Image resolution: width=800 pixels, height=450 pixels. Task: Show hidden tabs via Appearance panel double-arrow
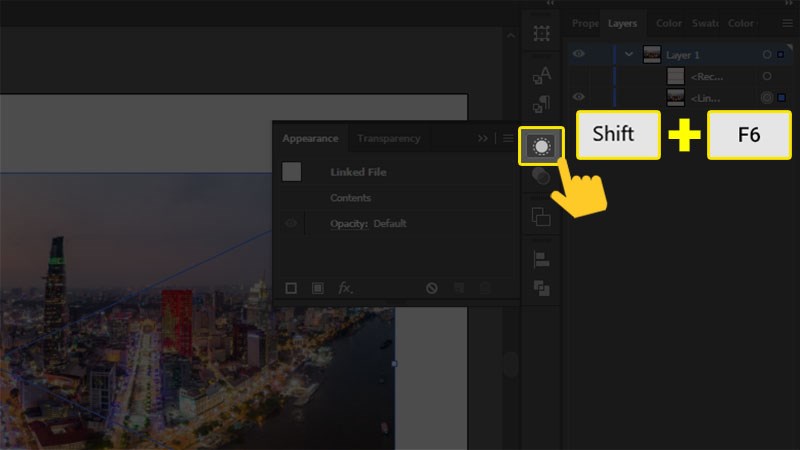tap(483, 138)
